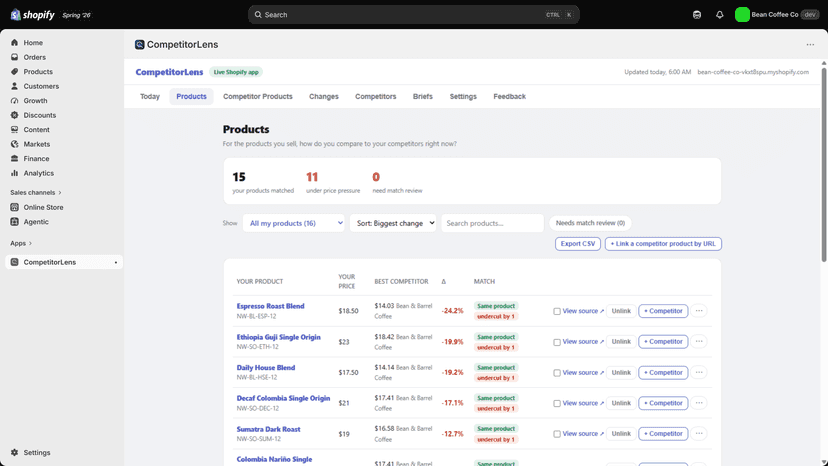This screenshot has height=466, width=828.
Task: Open the Orders icon in sidebar
Action: pyautogui.click(x=14, y=57)
